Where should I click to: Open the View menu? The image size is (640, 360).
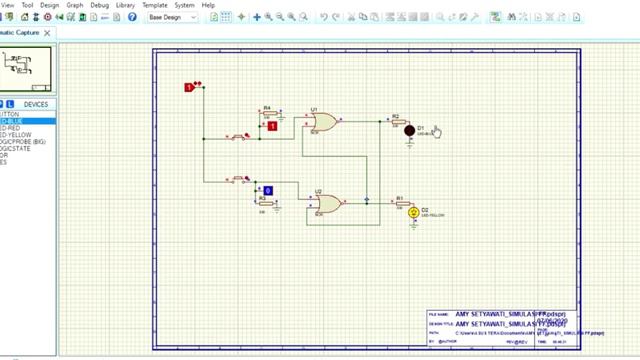pyautogui.click(x=7, y=5)
